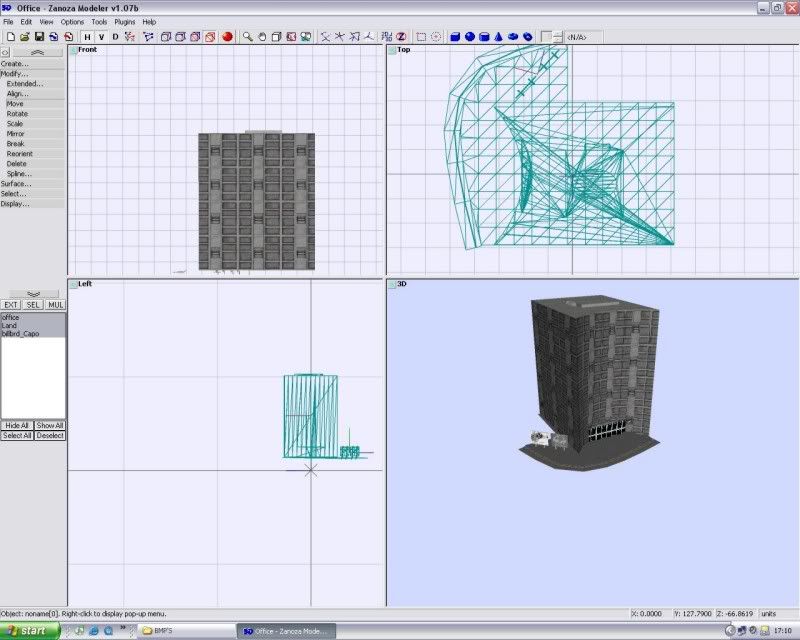Expand the Display... command group
Screen dimensions: 800x640
click(16, 204)
